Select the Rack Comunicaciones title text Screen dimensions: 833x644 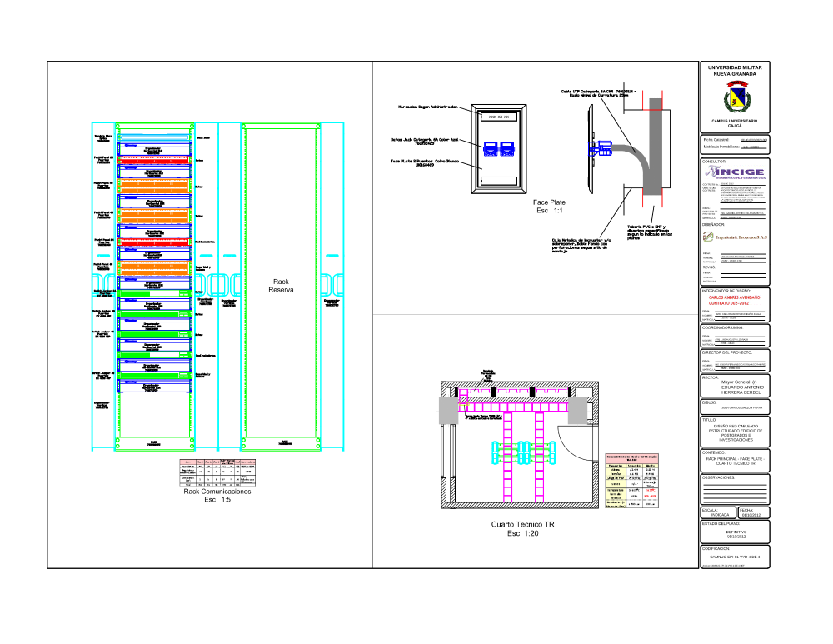pos(217,496)
